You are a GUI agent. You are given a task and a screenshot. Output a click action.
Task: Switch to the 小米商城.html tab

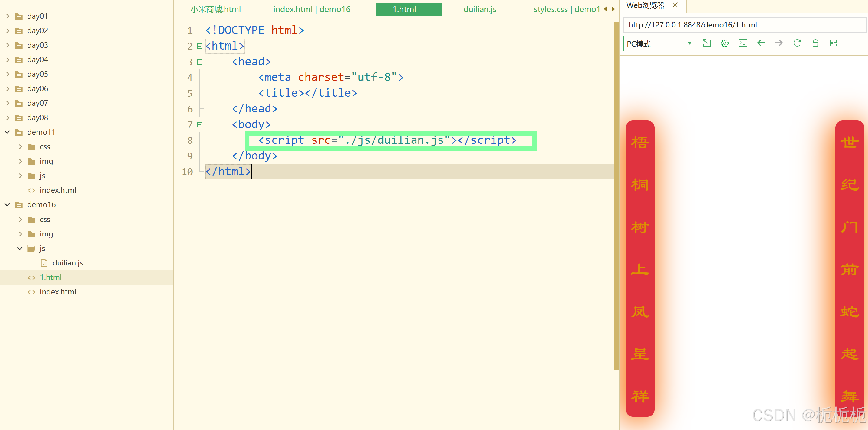click(x=215, y=9)
